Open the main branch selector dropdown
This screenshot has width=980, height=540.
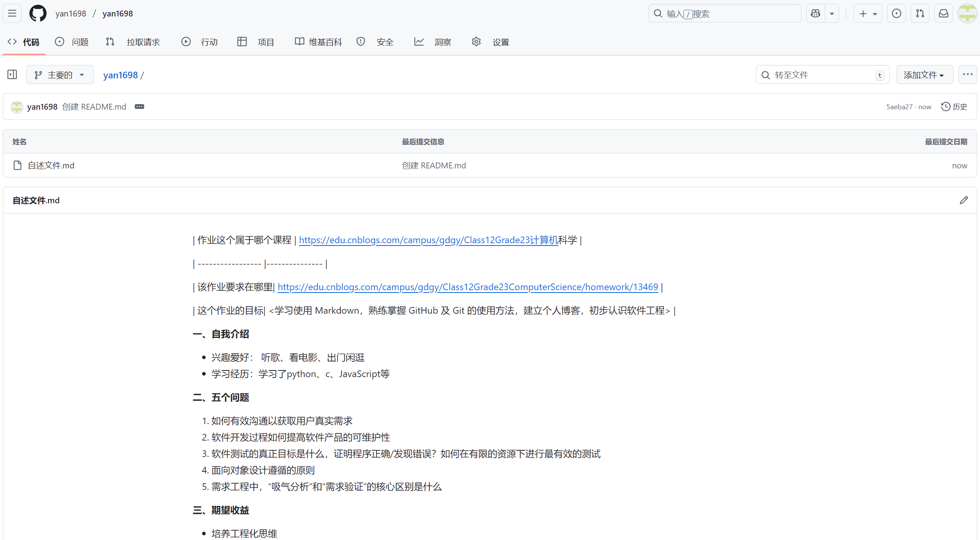tap(60, 74)
